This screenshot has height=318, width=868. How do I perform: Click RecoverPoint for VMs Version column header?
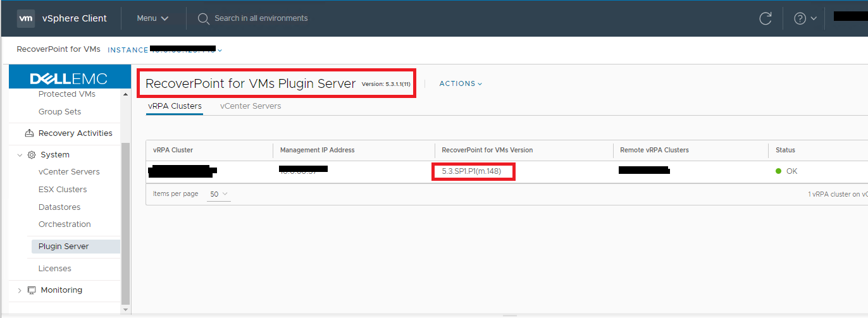pos(487,150)
